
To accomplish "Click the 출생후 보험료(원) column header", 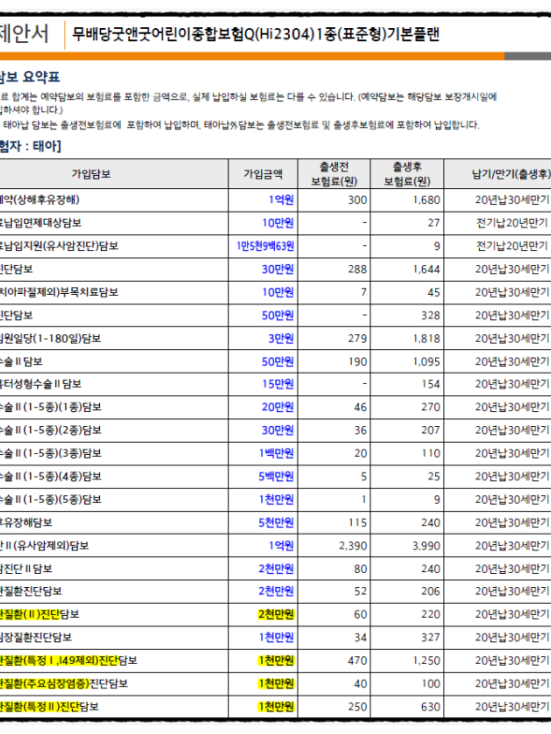I will pos(407,174).
